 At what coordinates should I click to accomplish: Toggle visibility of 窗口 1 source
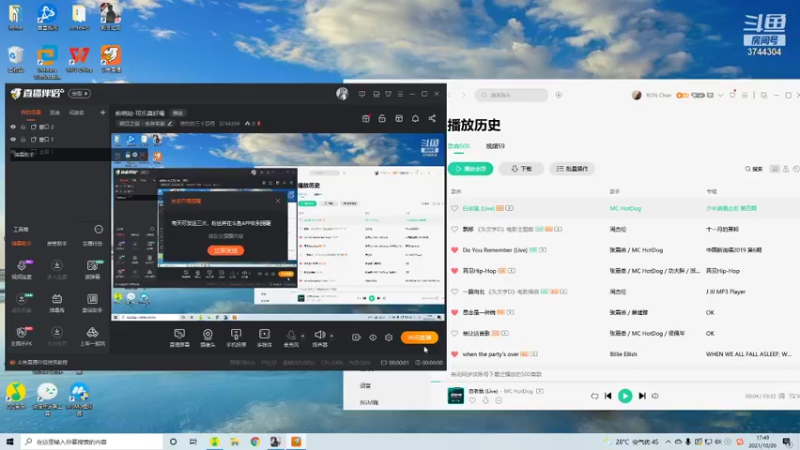click(x=13, y=139)
